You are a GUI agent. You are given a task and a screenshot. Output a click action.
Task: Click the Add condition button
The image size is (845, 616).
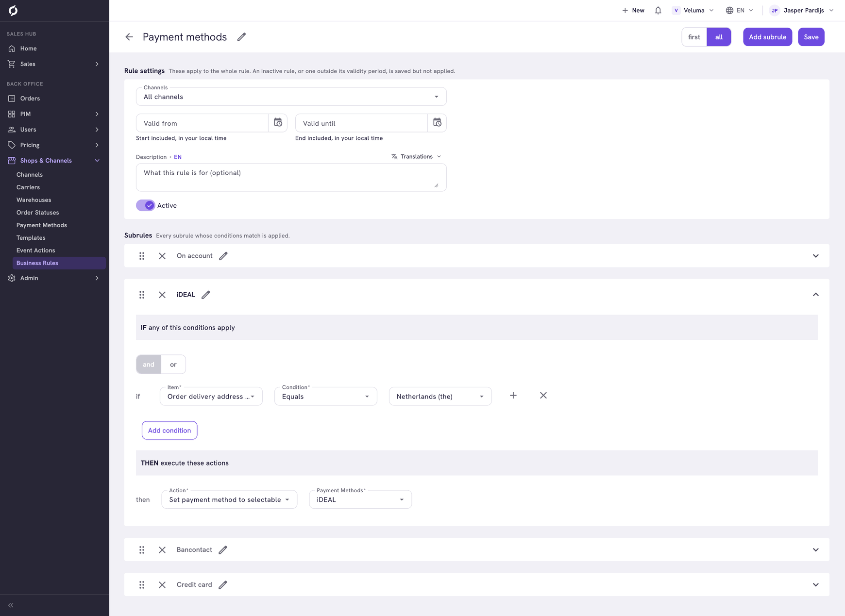169,431
